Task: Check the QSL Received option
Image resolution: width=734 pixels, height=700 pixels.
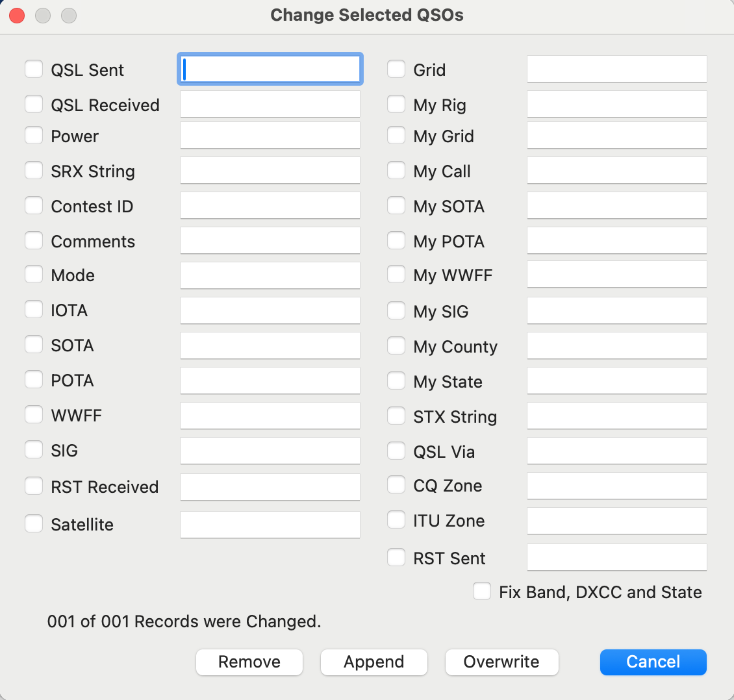Action: point(34,103)
